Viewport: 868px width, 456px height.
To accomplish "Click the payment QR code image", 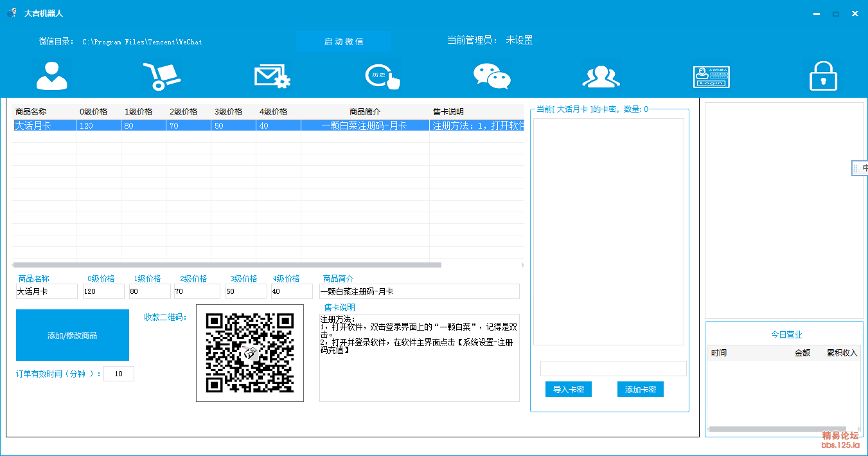I will click(x=249, y=353).
